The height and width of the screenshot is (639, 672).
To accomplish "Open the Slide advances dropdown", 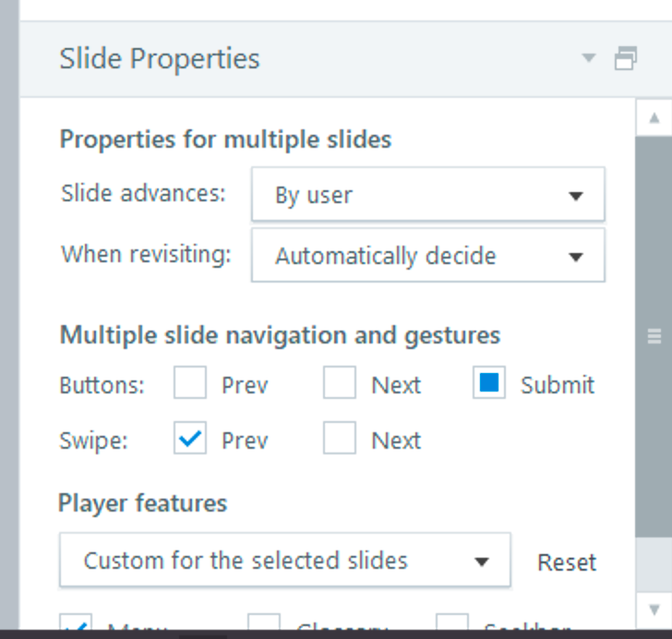I will [x=427, y=195].
